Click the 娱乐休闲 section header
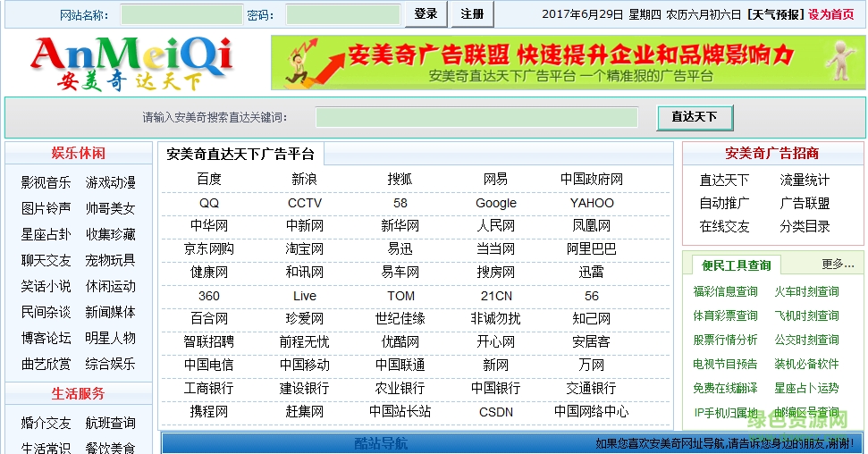 79,154
